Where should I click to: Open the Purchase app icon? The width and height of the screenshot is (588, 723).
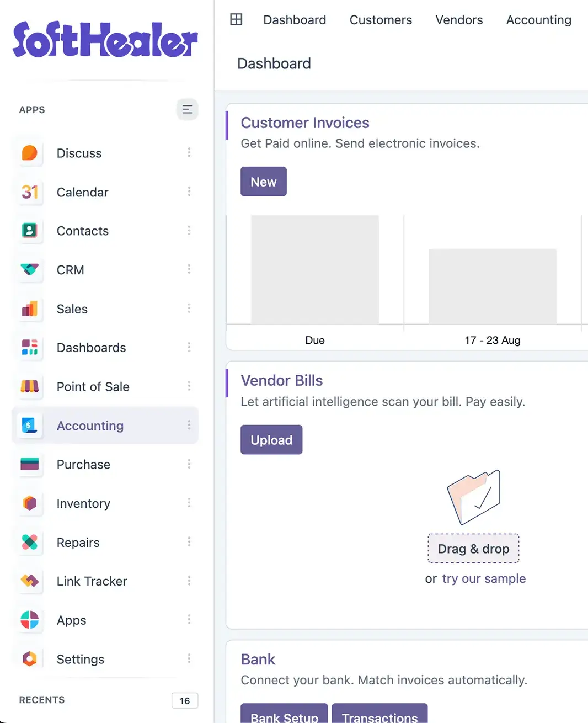[x=30, y=465]
